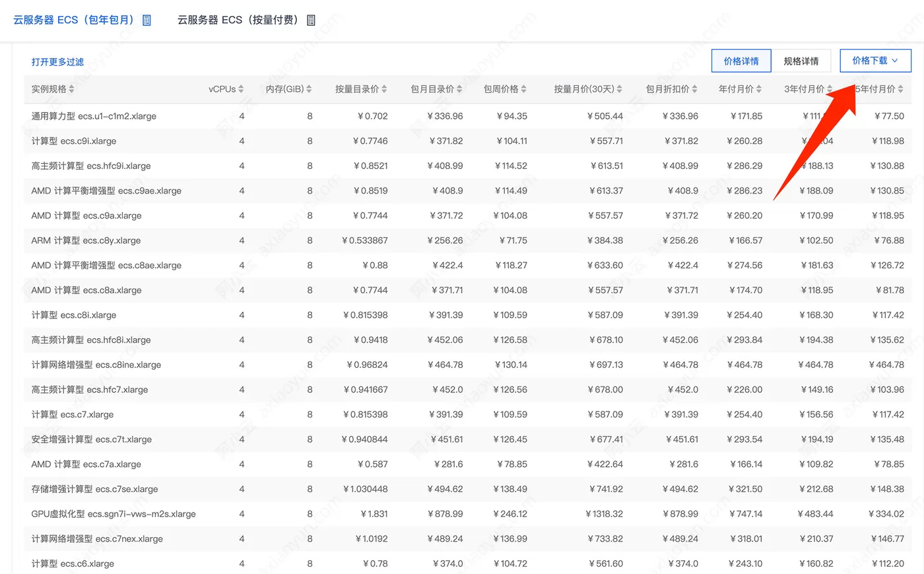Select the 价格详情 view tab
The image size is (924, 574).
[x=741, y=61]
